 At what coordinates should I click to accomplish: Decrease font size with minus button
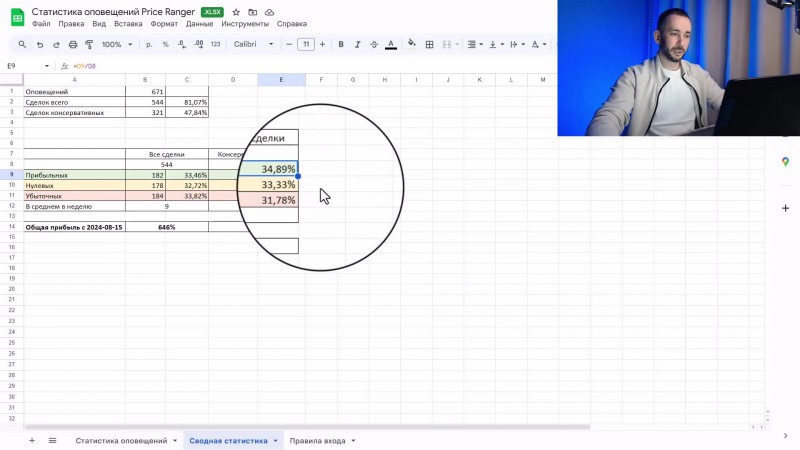click(289, 44)
